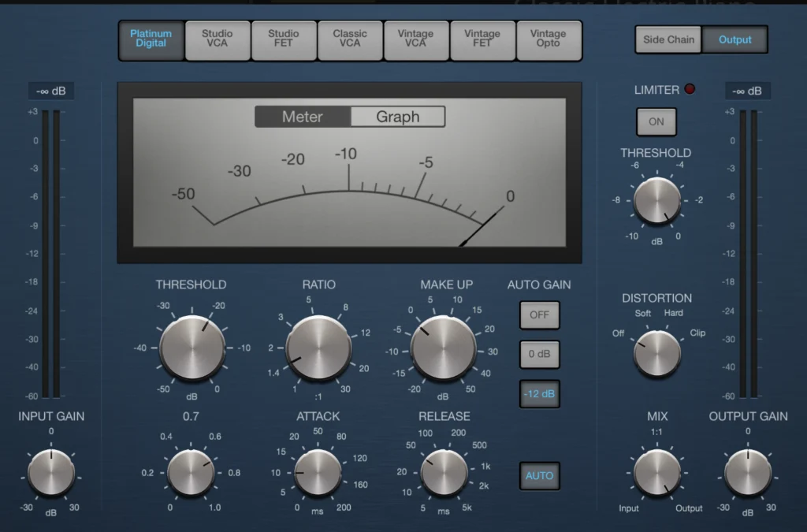
Task: Switch to Studio VCA compressor model
Action: (218, 41)
